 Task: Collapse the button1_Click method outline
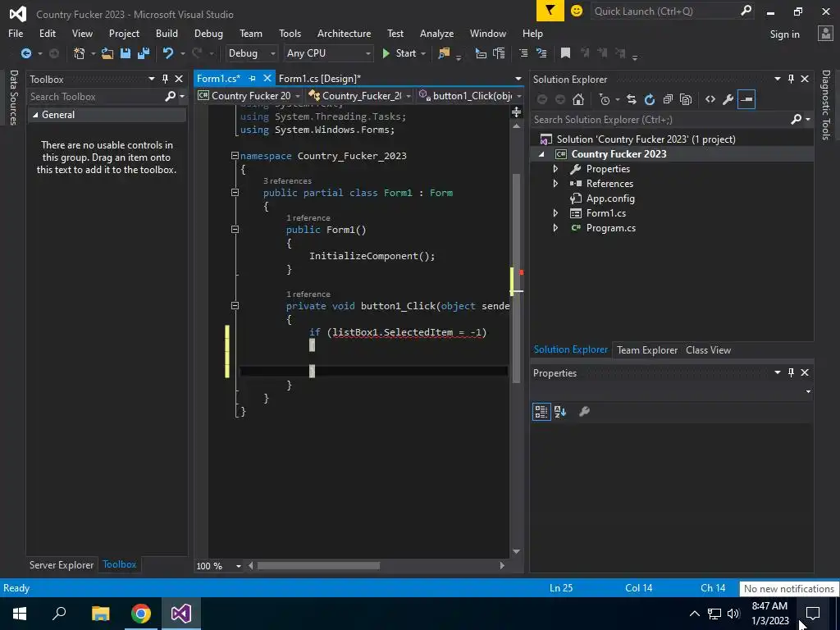coord(235,305)
